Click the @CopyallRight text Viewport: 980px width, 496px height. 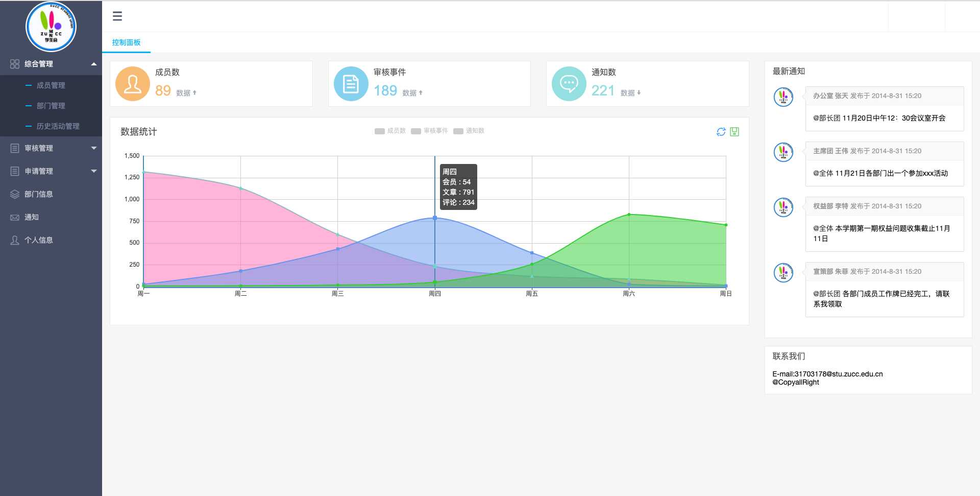796,382
